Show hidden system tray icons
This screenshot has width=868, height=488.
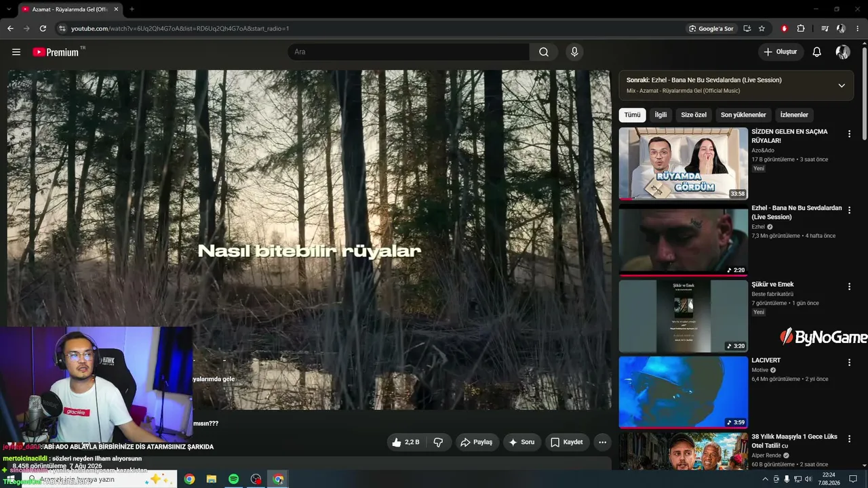point(766,479)
